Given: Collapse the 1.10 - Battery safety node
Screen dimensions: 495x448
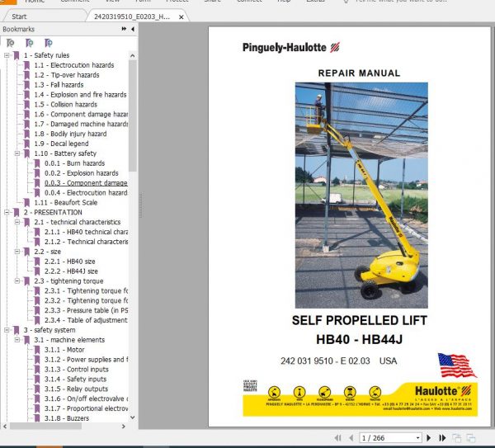Looking at the screenshot, I should [x=17, y=153].
